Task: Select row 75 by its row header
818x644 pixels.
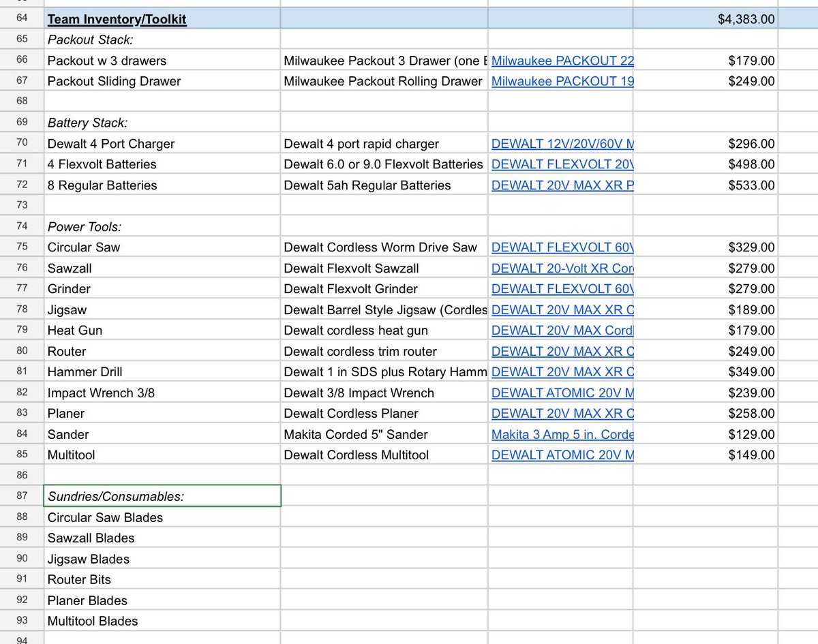Action: [22, 247]
